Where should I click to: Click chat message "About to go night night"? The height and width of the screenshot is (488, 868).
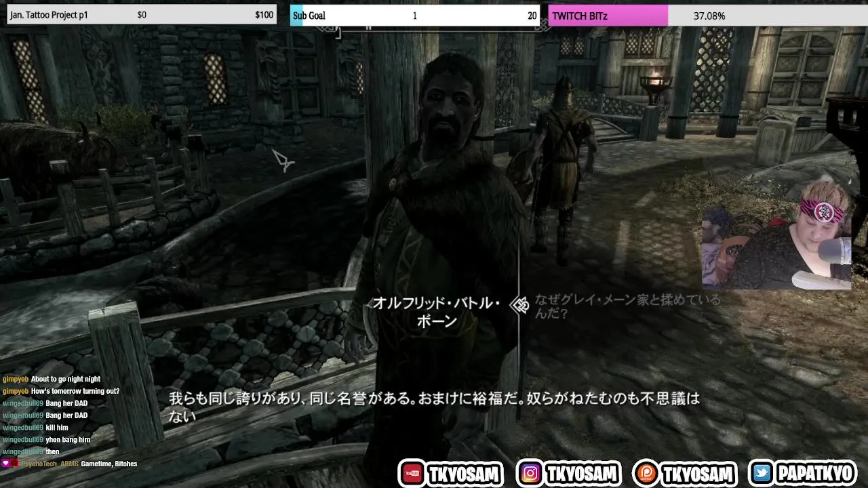[66, 379]
